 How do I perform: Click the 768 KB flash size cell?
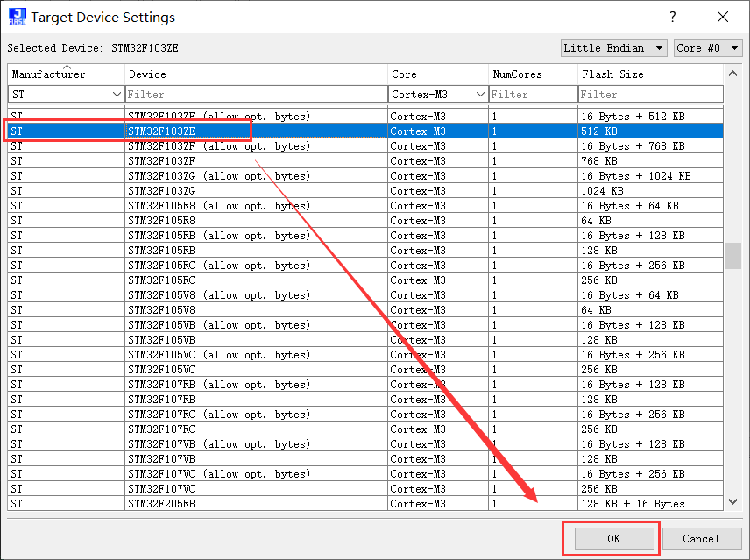tap(650, 160)
